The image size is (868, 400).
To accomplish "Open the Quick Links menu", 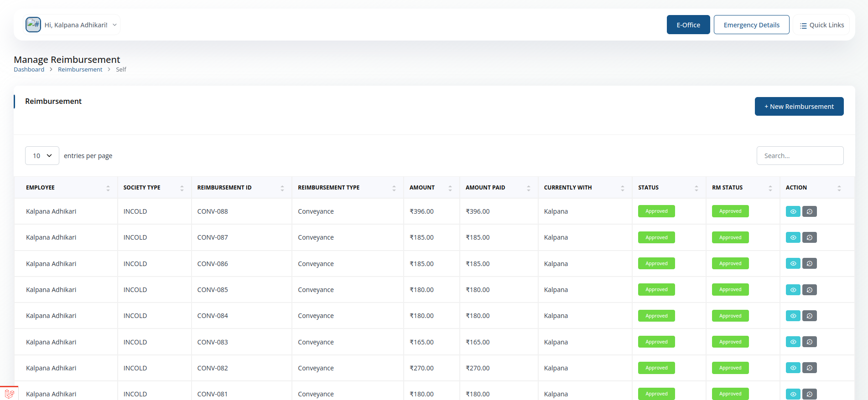I will [821, 25].
